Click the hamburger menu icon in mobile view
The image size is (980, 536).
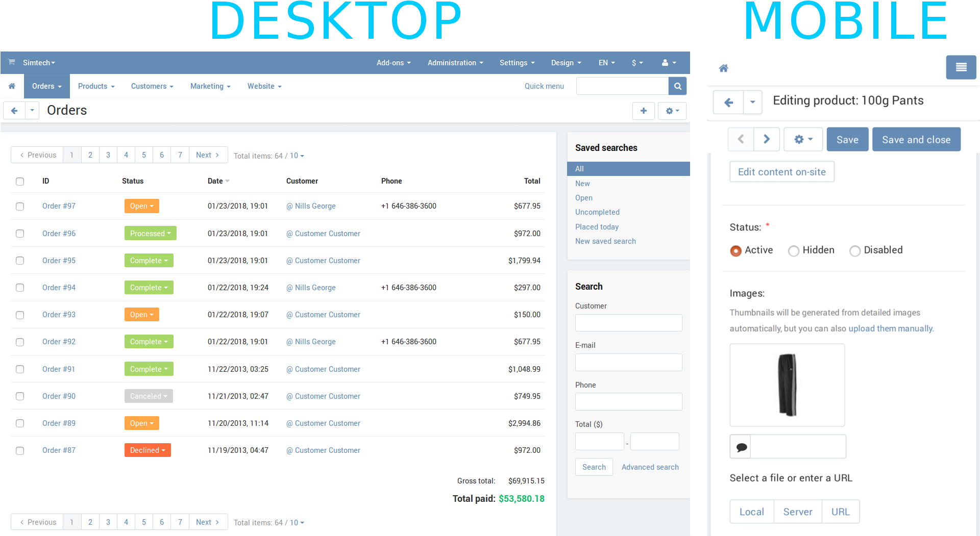(x=961, y=67)
